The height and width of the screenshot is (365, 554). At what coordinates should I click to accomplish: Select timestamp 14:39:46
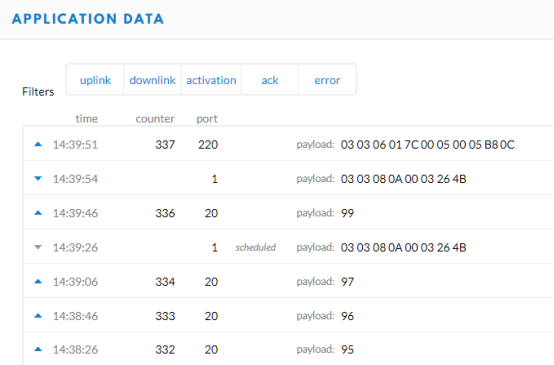click(75, 213)
